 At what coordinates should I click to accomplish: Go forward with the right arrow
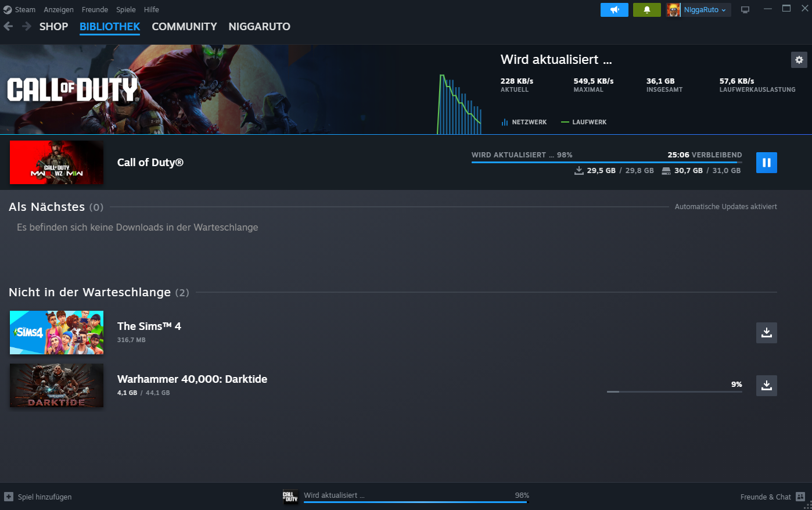27,26
